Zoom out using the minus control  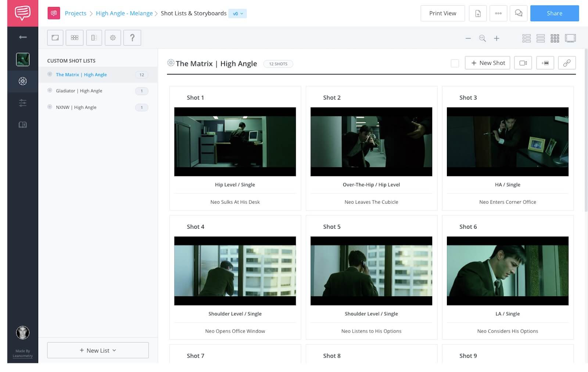pyautogui.click(x=468, y=38)
